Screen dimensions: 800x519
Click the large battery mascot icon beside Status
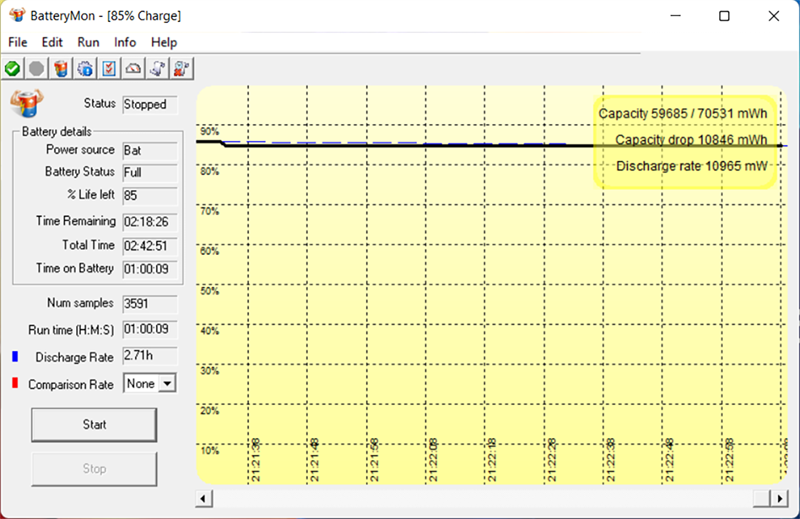27,103
